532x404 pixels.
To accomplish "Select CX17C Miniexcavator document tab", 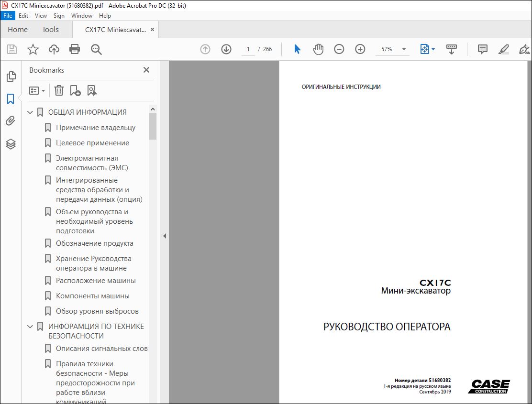I will point(115,30).
